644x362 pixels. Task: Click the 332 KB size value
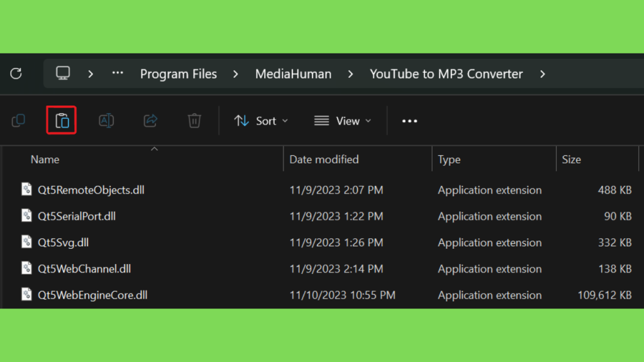pos(614,243)
